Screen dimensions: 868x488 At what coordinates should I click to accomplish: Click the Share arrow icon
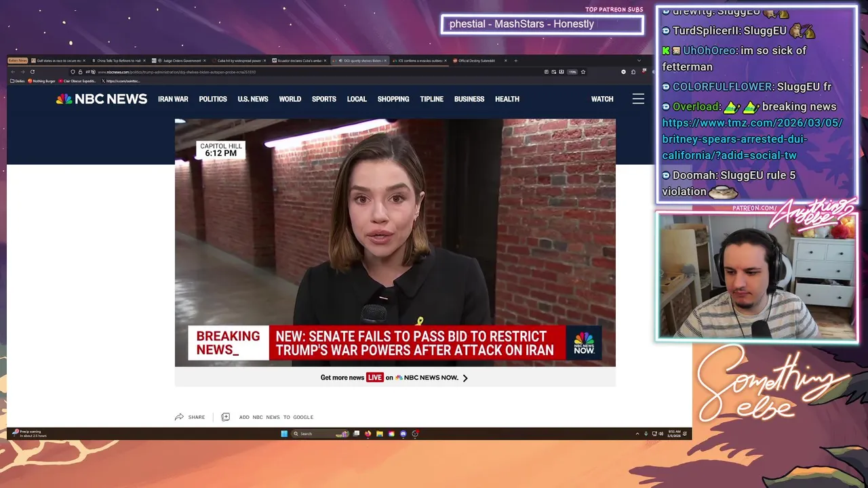coord(179,417)
